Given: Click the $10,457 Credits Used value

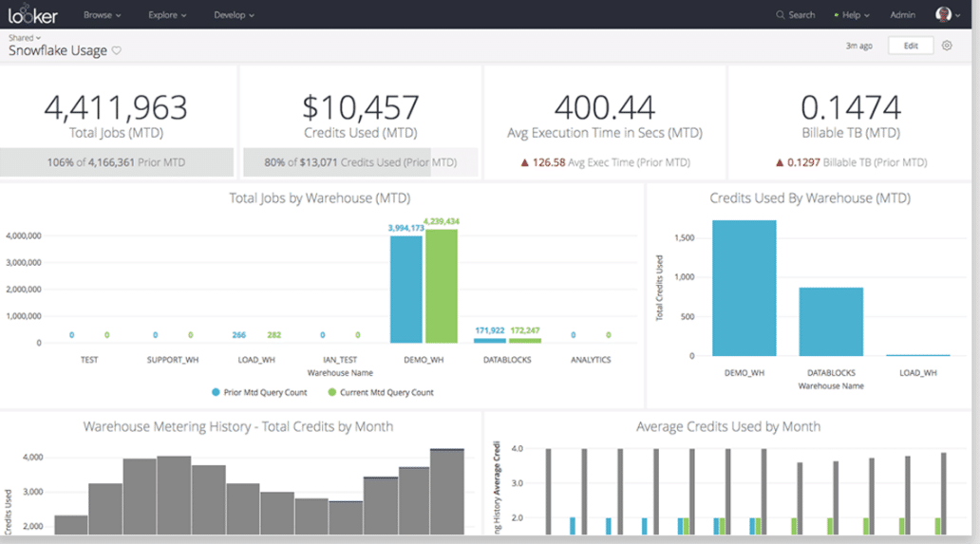Looking at the screenshot, I should coord(361,107).
